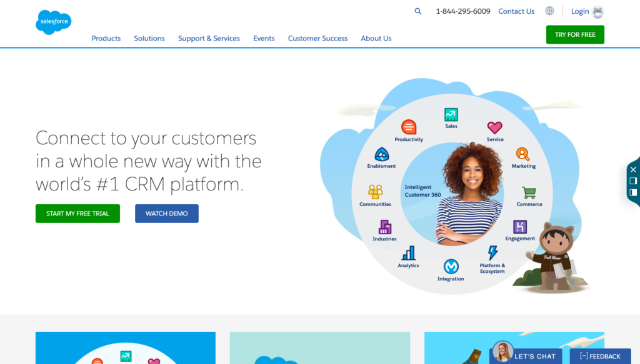Open the first blue promo card
Image resolution: width=640 pixels, height=364 pixels.
click(x=125, y=348)
